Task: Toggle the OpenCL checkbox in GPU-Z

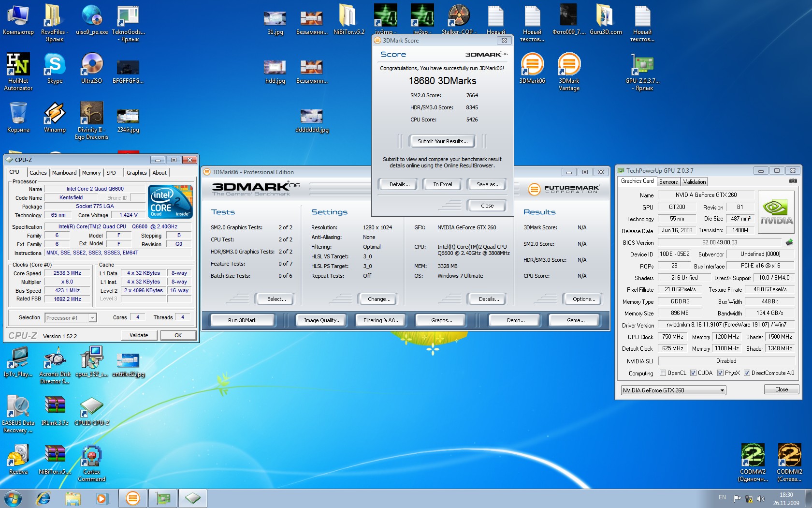Action: coord(663,373)
